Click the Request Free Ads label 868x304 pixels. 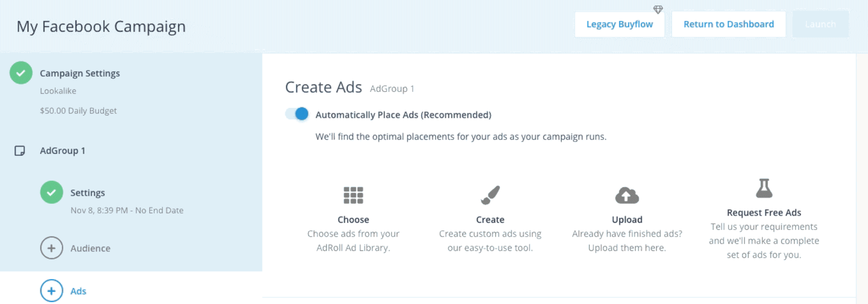pyautogui.click(x=764, y=213)
